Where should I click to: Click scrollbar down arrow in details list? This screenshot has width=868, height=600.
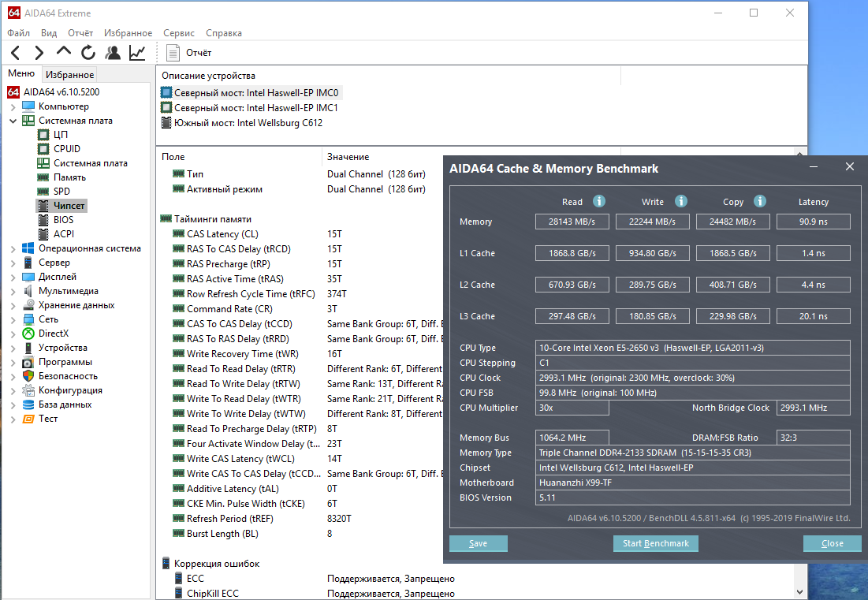[x=799, y=592]
